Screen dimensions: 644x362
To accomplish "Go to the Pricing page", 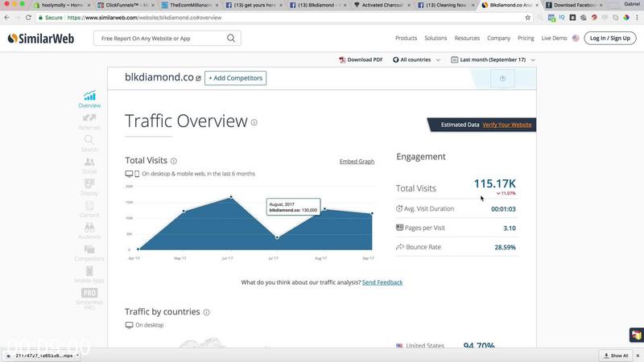I will [526, 38].
